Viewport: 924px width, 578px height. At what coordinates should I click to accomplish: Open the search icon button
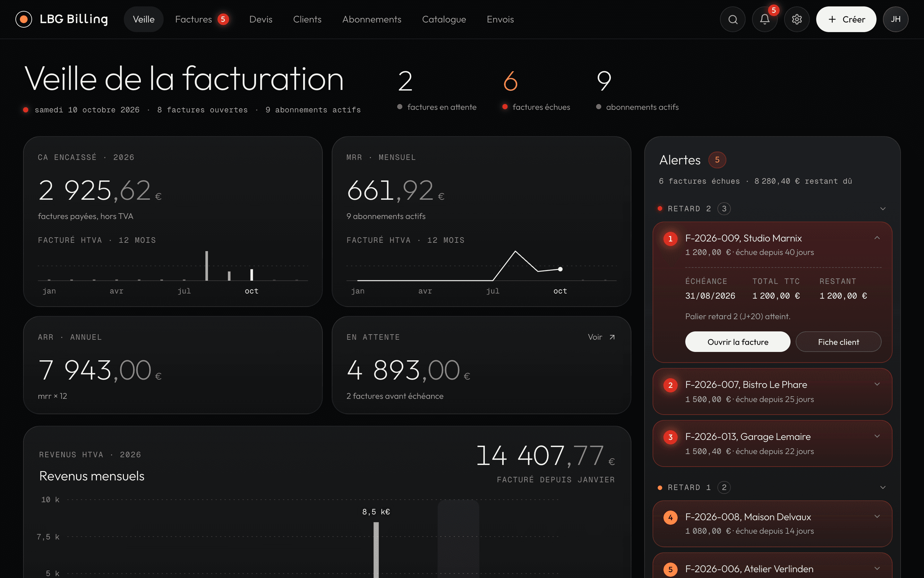pos(733,19)
